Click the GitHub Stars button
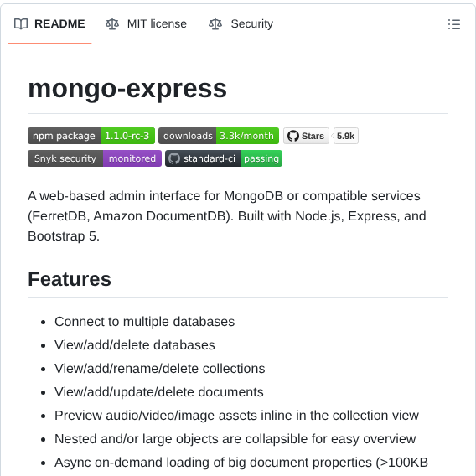This screenshot has height=476, width=476. (x=306, y=136)
